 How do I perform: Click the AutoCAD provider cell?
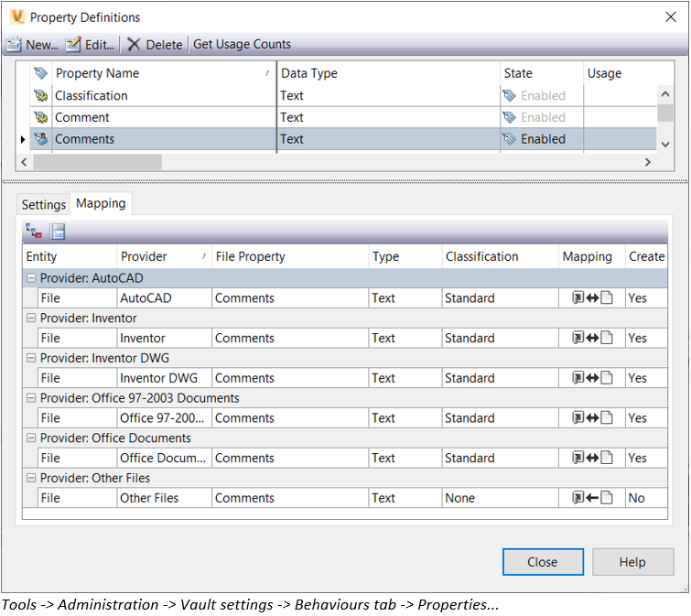coord(164,298)
